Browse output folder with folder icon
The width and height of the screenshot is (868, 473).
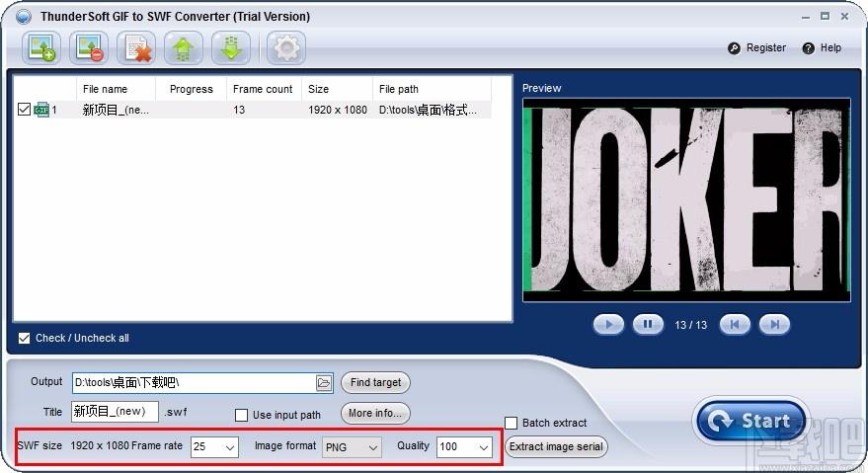click(324, 383)
